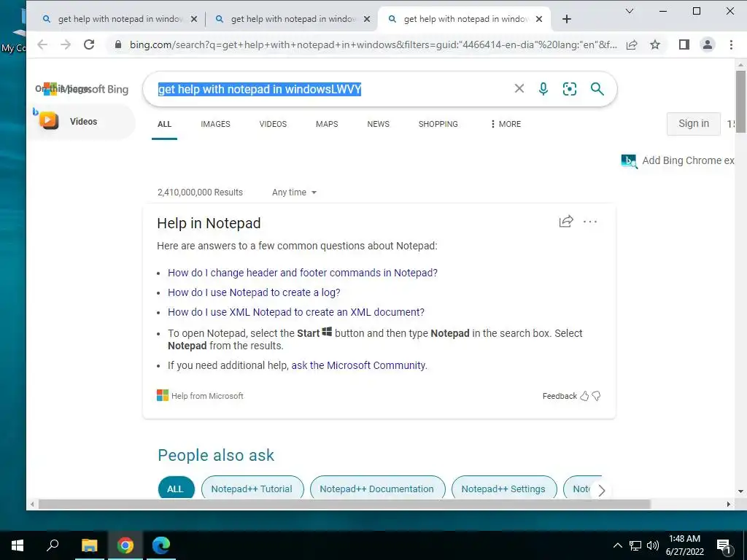Open Bing visual search camera icon
Viewport: 747px width, 560px height.
click(x=569, y=88)
